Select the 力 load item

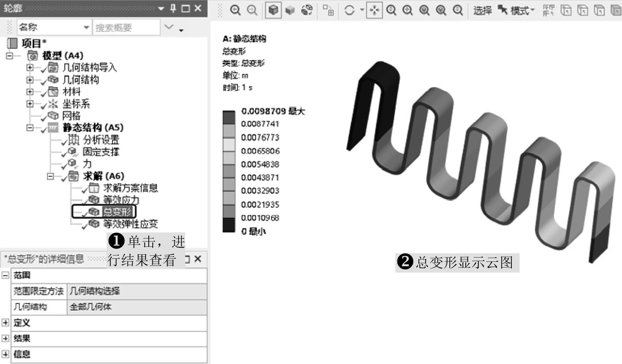87,164
